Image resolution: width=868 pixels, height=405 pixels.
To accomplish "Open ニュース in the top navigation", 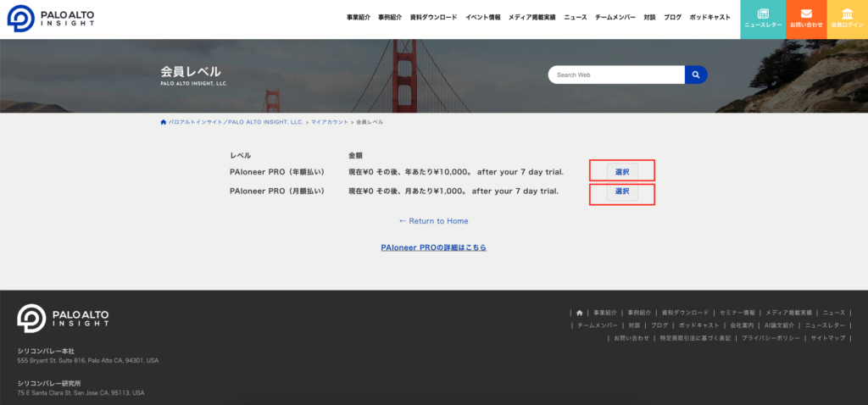I will 576,17.
